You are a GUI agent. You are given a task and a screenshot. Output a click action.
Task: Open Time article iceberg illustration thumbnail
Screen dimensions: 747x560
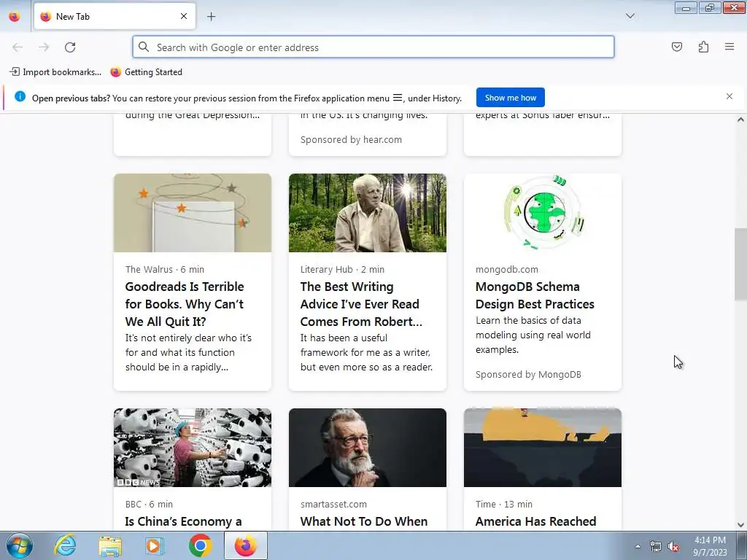[543, 448]
